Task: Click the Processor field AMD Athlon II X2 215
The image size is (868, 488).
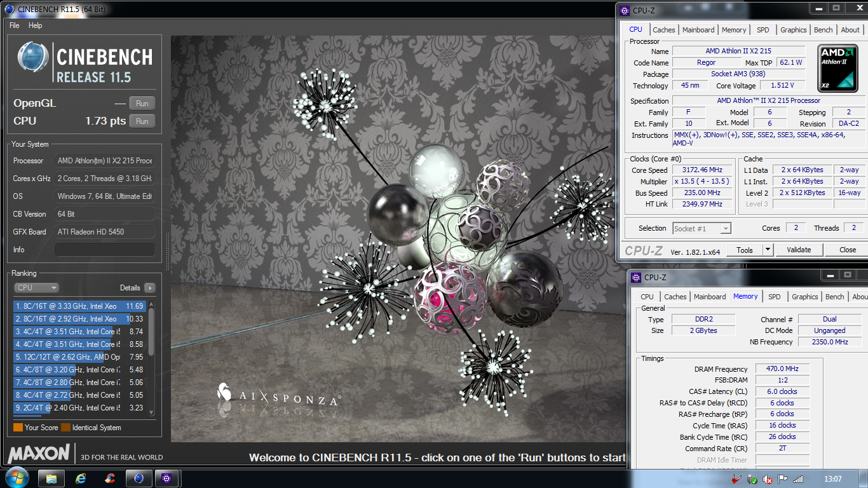Action: coord(104,161)
